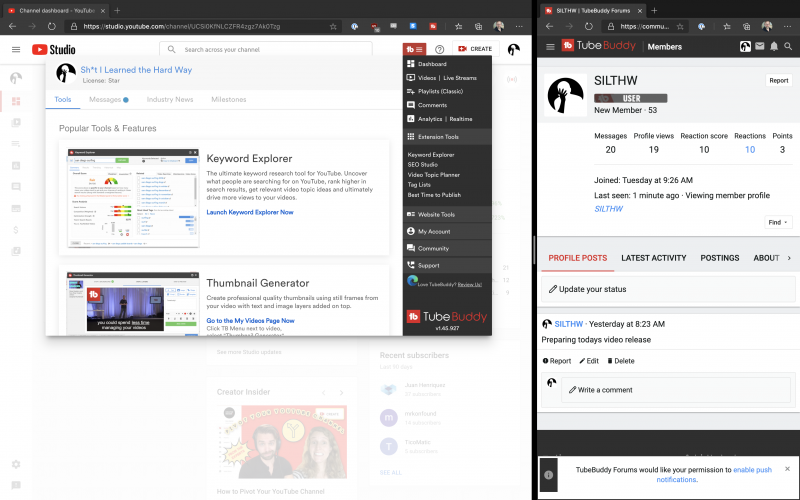The height and width of the screenshot is (500, 800).
Task: Open the forum notifications bell
Action: click(773, 46)
